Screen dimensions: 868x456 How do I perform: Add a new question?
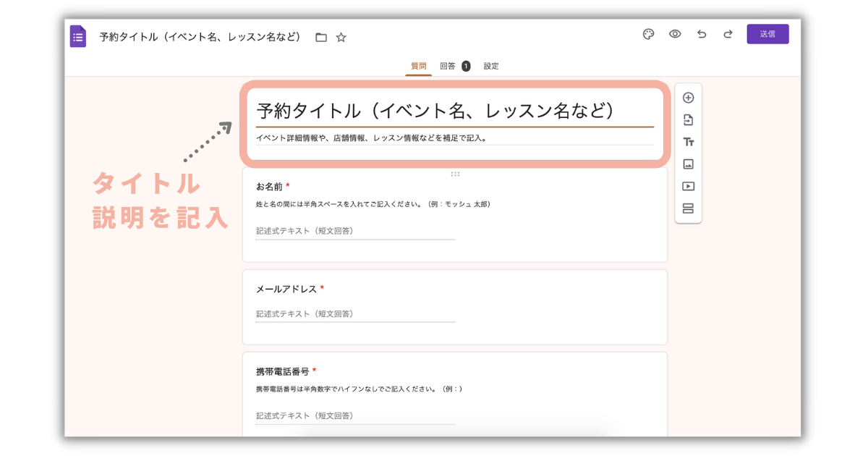pos(688,98)
